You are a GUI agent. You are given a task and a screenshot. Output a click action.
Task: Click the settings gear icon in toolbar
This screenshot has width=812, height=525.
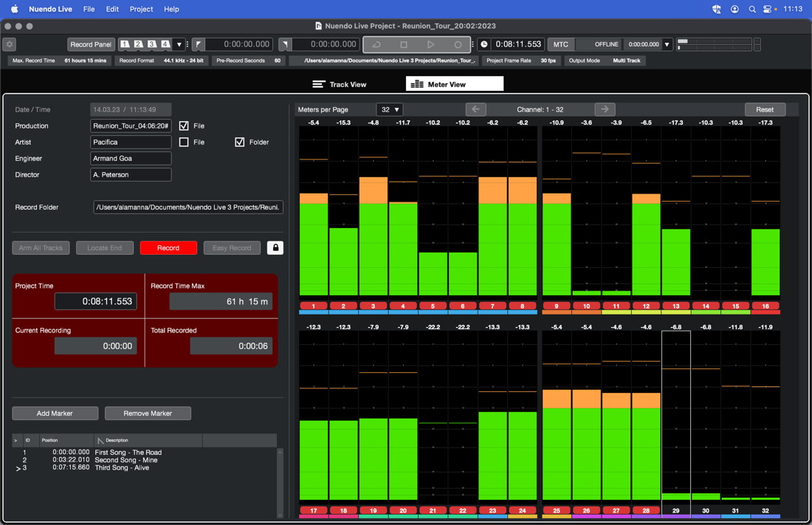pyautogui.click(x=9, y=44)
